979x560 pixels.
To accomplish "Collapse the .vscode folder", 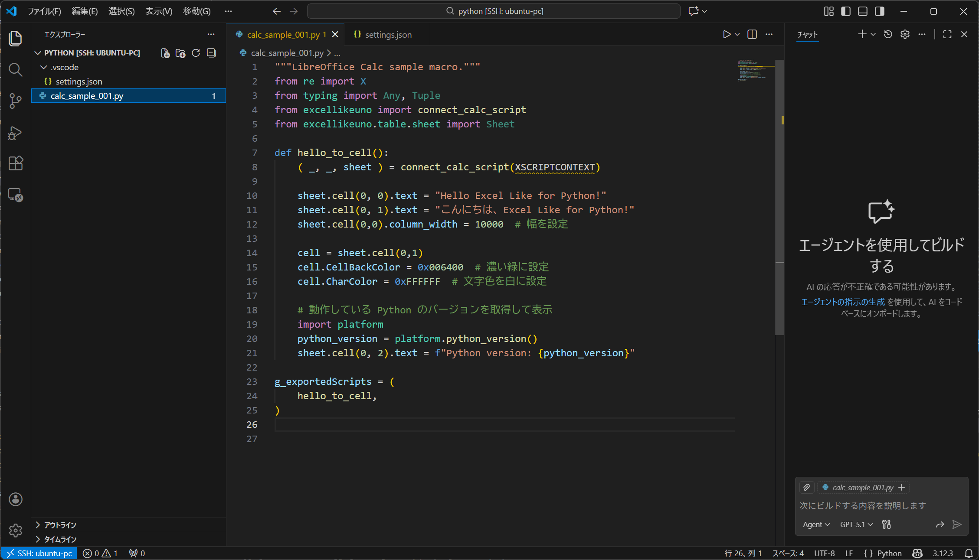I will pyautogui.click(x=64, y=67).
